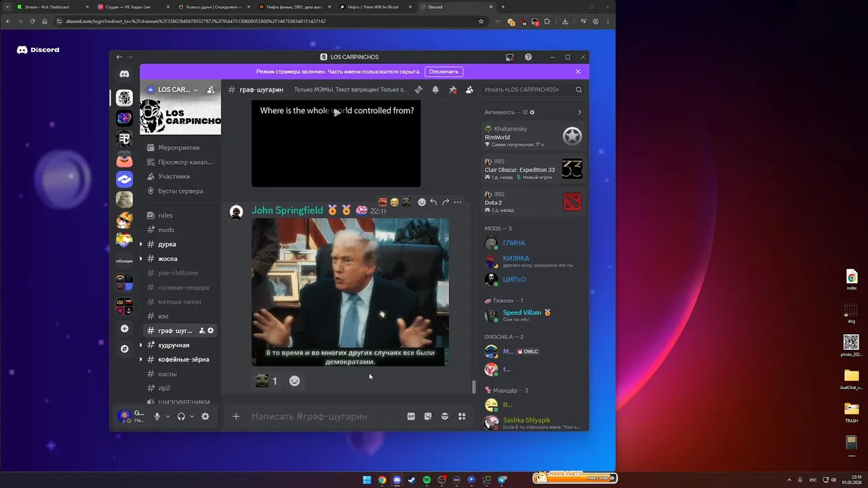
Task: Play the 'Where is the whole world' video
Action: point(336,113)
